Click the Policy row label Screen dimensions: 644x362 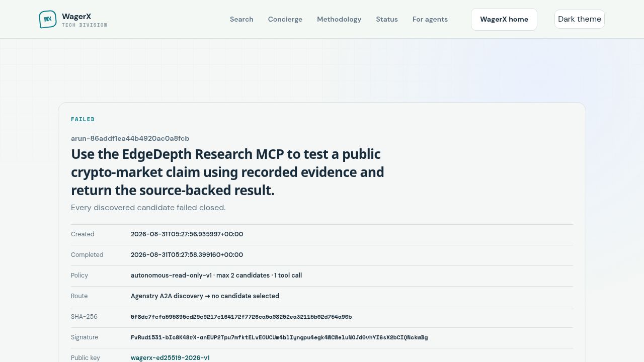click(79, 276)
